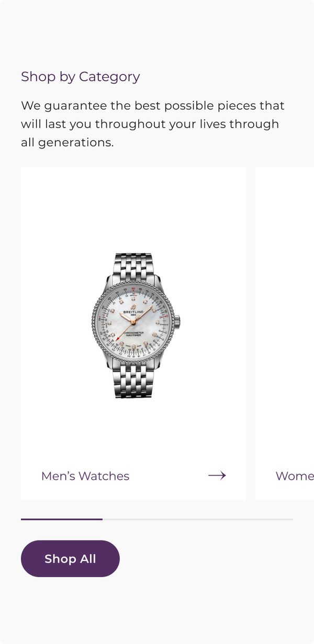Click the arrow icon beside Men's Watches
Image resolution: width=314 pixels, height=644 pixels.
[x=217, y=475]
